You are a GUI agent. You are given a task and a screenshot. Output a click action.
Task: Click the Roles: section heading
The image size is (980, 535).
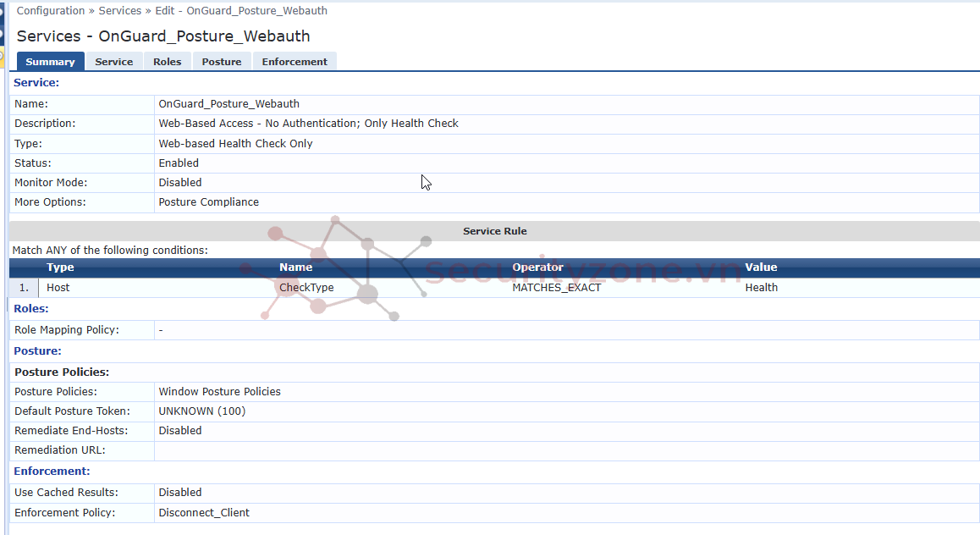coord(31,309)
